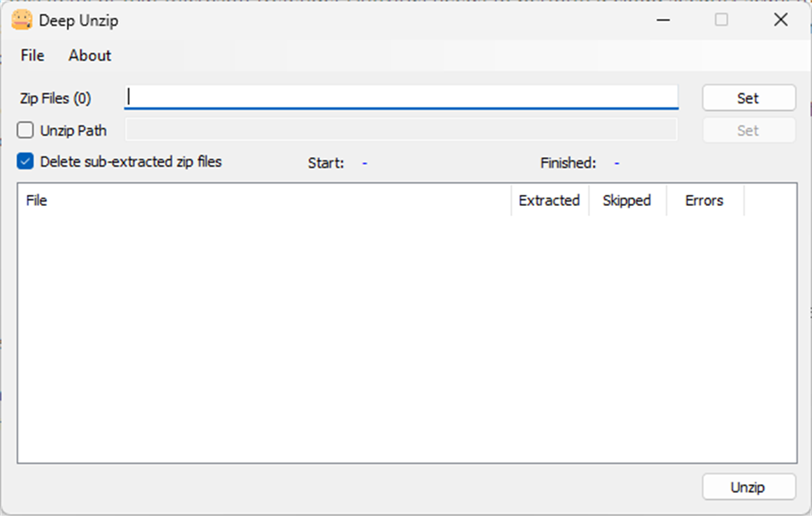Start extraction with the Unzip button
This screenshot has height=516, width=812.
[x=748, y=488]
